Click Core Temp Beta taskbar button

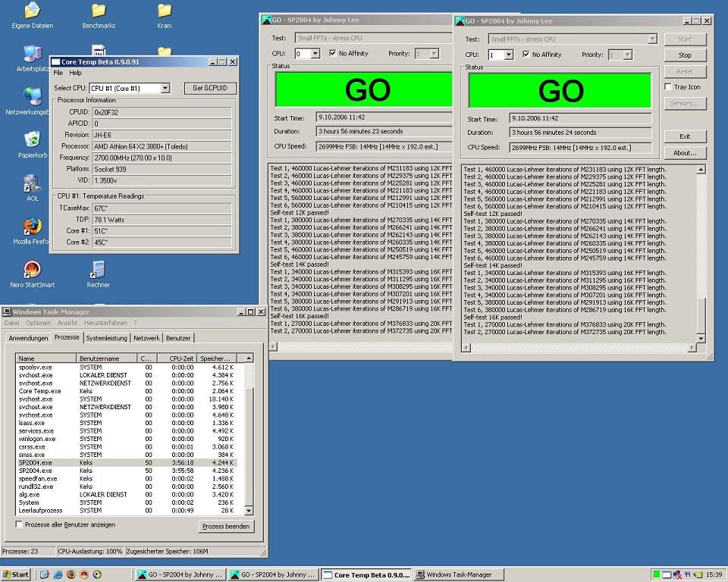[x=367, y=574]
